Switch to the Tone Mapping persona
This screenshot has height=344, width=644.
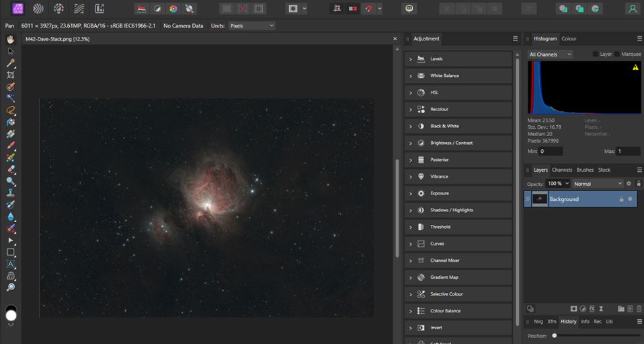[79, 8]
